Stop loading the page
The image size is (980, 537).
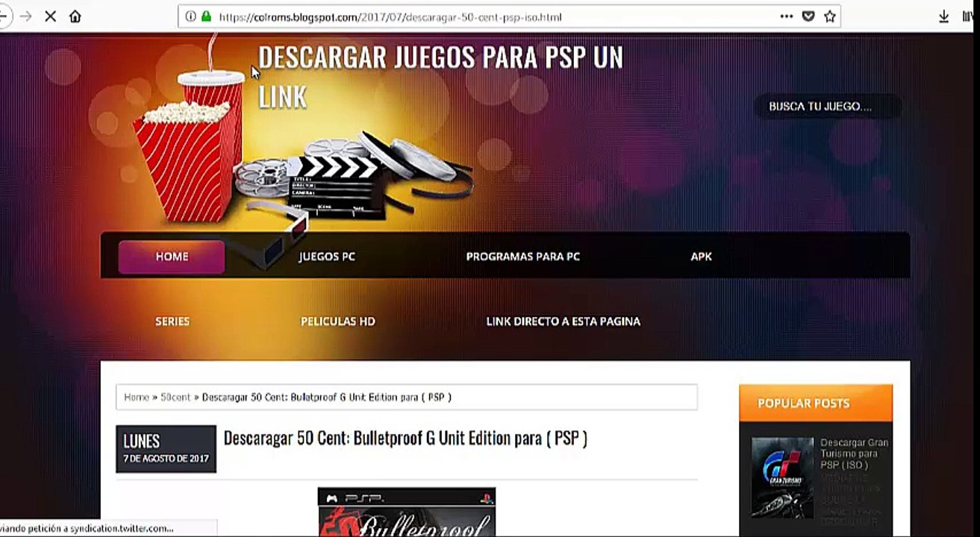(51, 16)
